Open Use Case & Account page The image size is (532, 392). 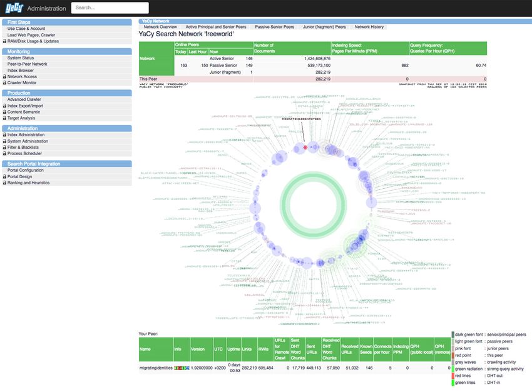26,29
